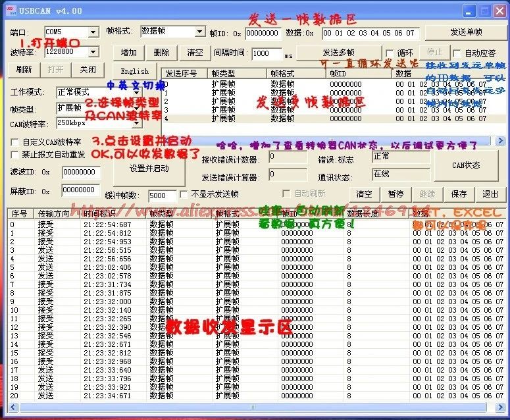Expand the 工作模式 正常模式 dropdown
Image resolution: width=510 pixels, height=420 pixels.
tap(137, 92)
